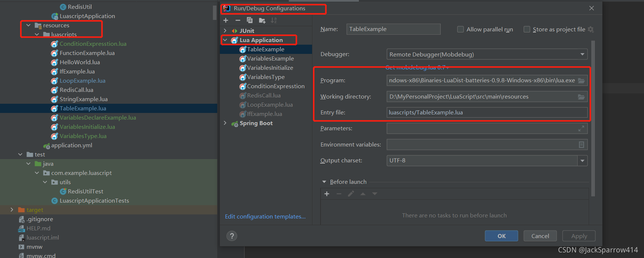Click the Entry file input field
This screenshot has width=644, height=258.
click(x=487, y=113)
